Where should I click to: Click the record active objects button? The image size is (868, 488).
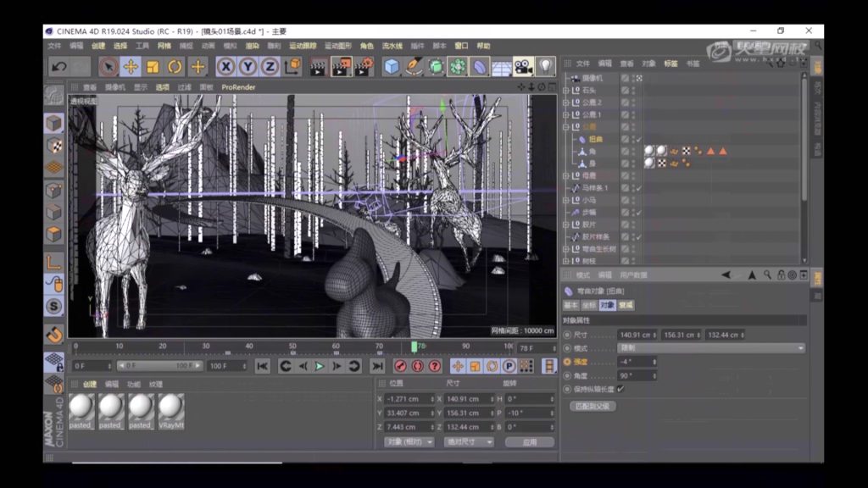point(400,366)
